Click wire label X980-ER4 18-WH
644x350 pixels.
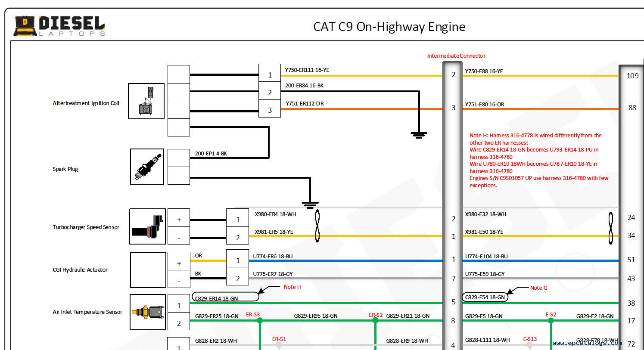275,214
